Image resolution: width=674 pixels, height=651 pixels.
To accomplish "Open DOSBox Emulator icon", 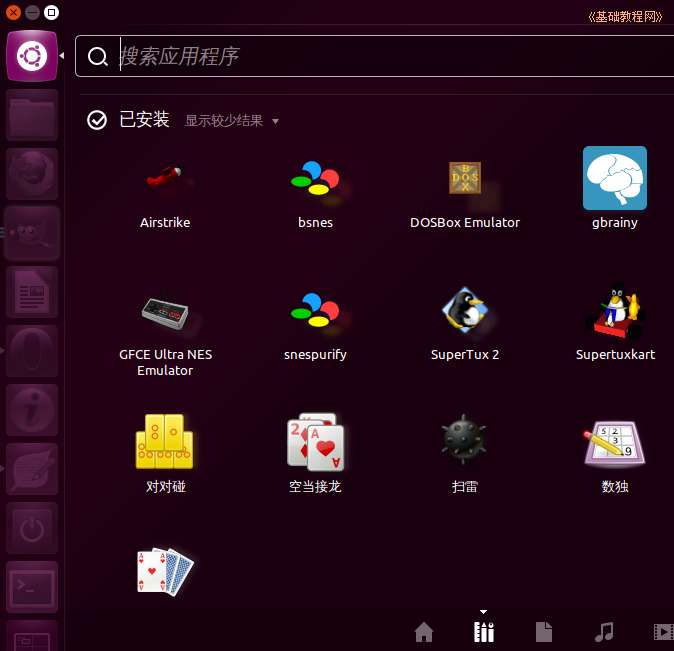I will pyautogui.click(x=465, y=178).
